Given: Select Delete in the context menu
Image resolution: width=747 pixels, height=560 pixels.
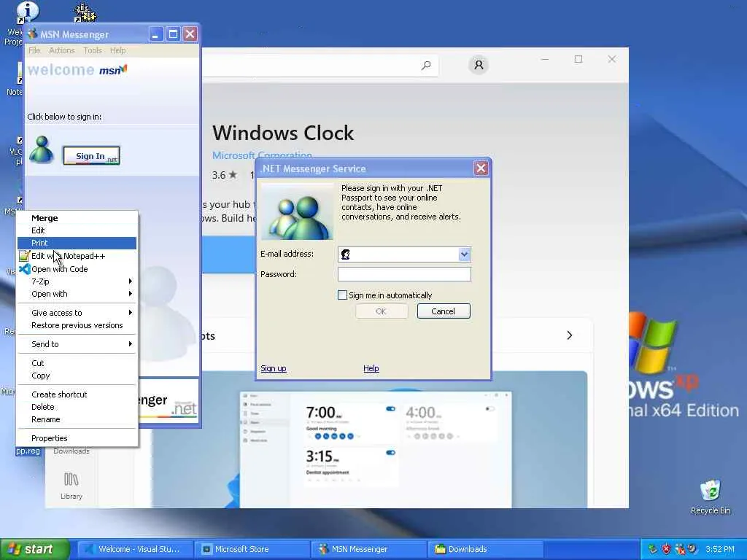Looking at the screenshot, I should [77, 407].
